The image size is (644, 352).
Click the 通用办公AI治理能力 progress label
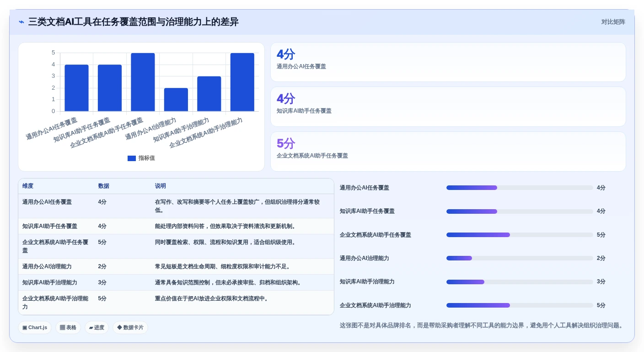365,258
